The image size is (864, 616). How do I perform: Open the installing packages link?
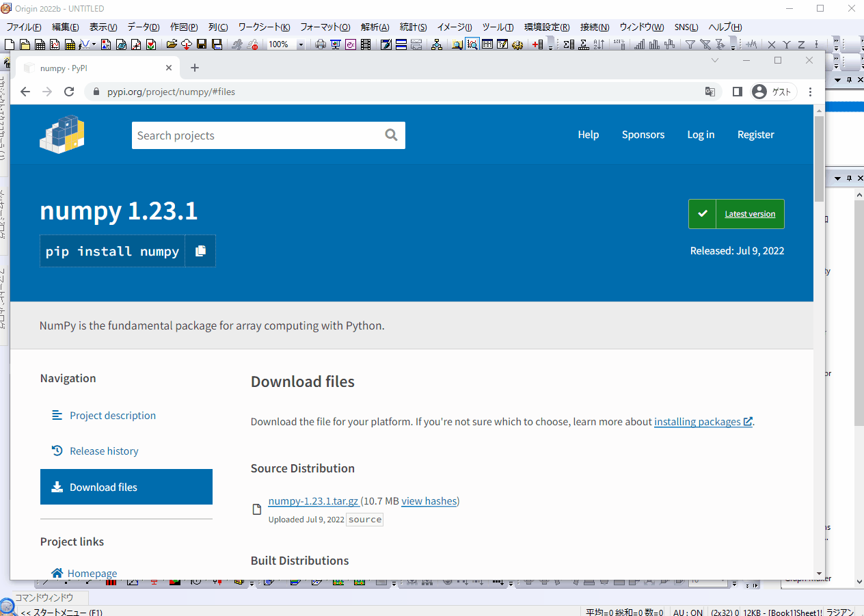pyautogui.click(x=703, y=422)
